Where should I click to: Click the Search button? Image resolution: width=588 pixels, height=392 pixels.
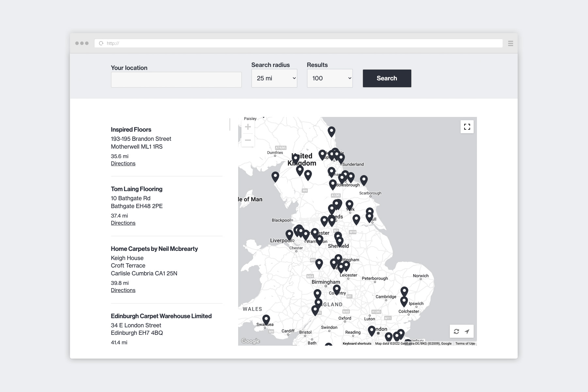387,78
